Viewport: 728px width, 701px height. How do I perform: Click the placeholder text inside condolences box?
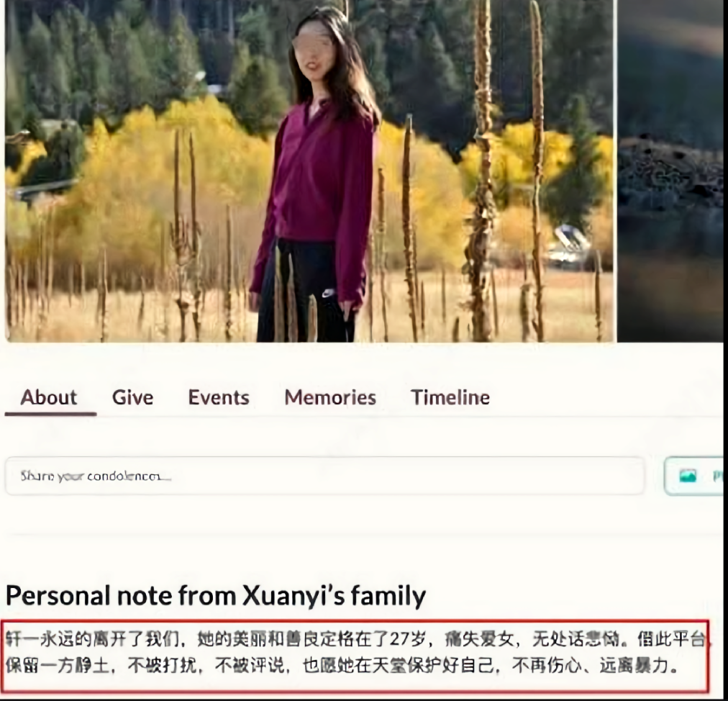click(96, 476)
